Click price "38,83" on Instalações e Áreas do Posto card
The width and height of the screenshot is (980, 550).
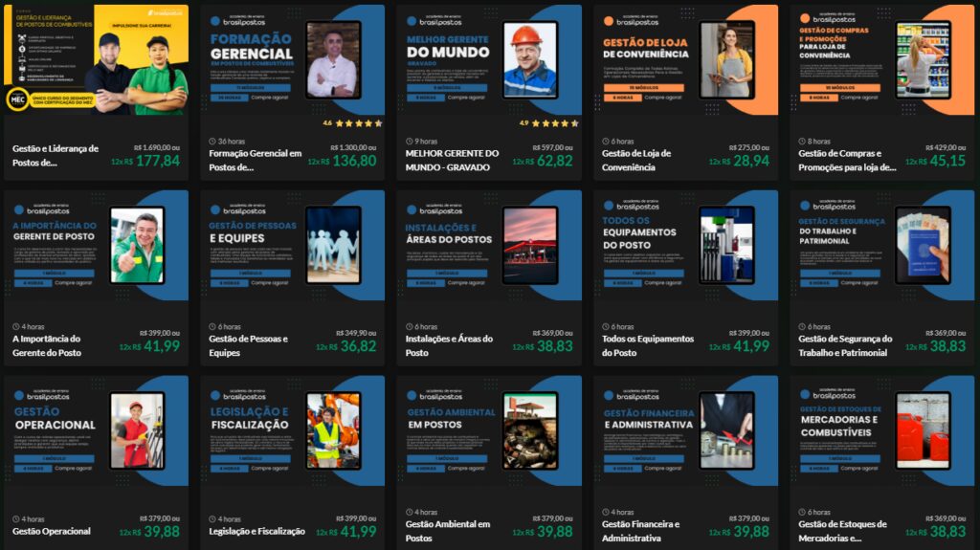click(554, 346)
